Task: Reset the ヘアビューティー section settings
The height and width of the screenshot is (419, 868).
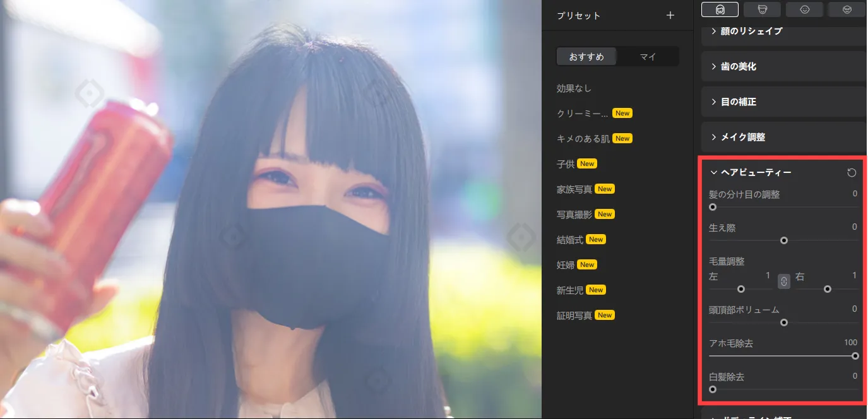Action: [852, 172]
